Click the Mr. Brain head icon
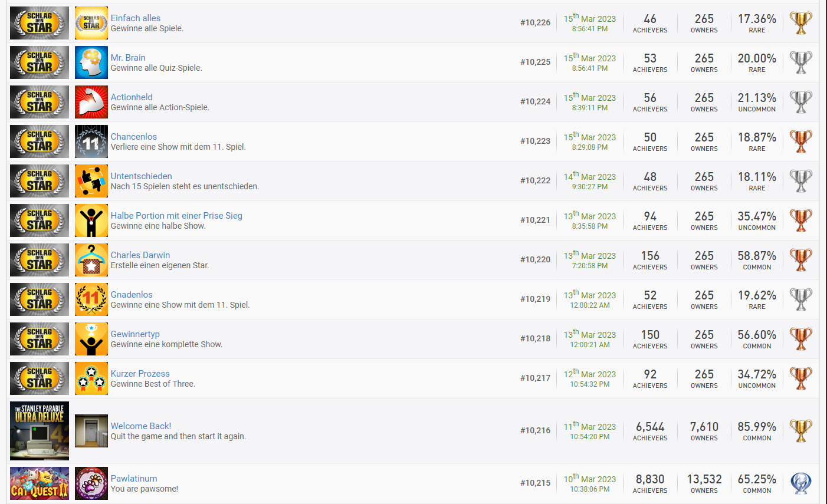The height and width of the screenshot is (504, 827). [91, 62]
